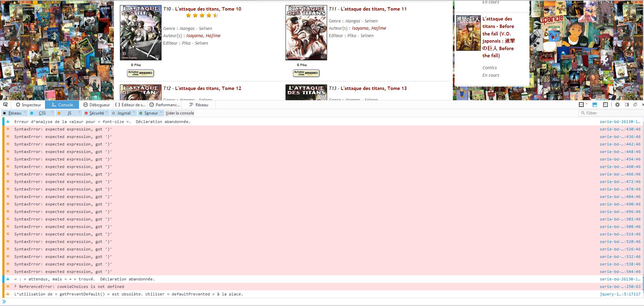Screen dimensions: 644x306
Task: Click Tome 13 cover thumbnail
Action: (306, 92)
